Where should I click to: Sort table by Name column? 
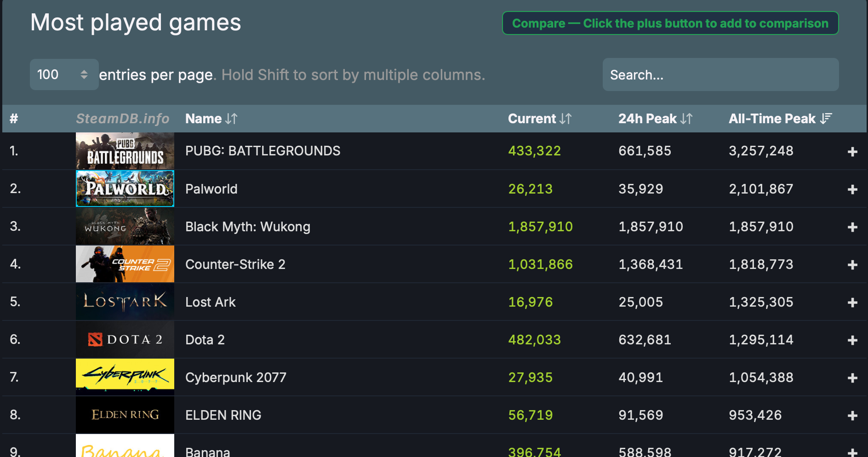pyautogui.click(x=211, y=119)
